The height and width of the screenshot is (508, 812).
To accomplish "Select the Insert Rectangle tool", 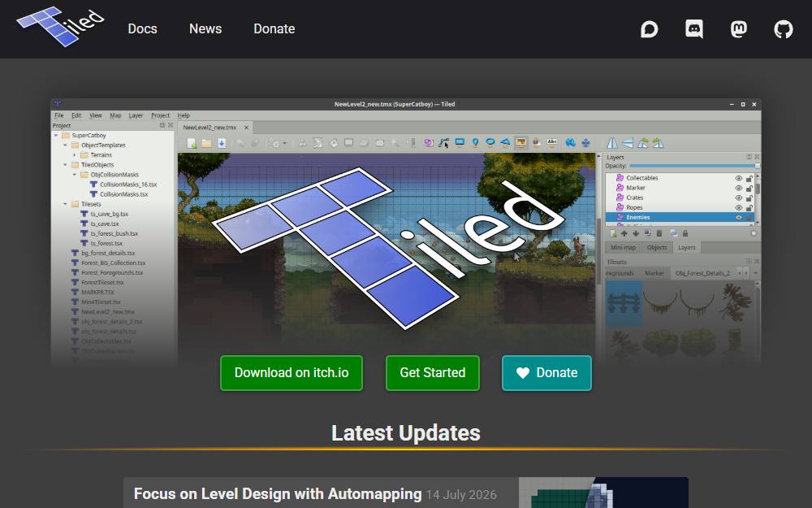I will tap(460, 143).
